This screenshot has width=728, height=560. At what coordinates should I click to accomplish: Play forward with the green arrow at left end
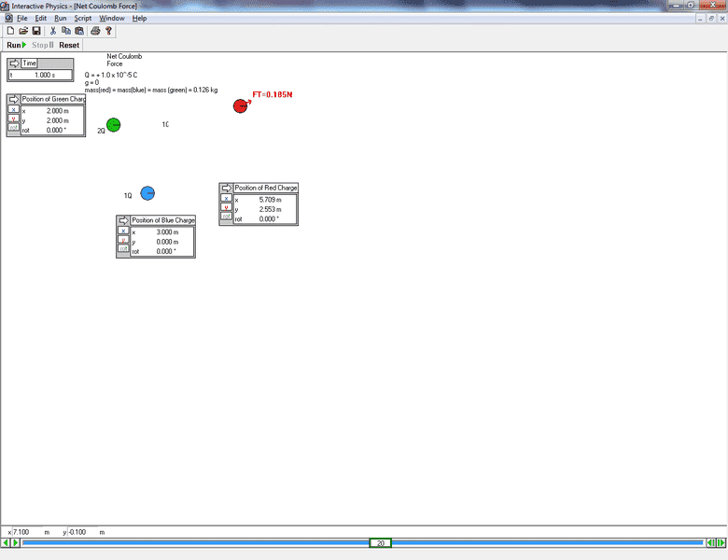pos(15,543)
